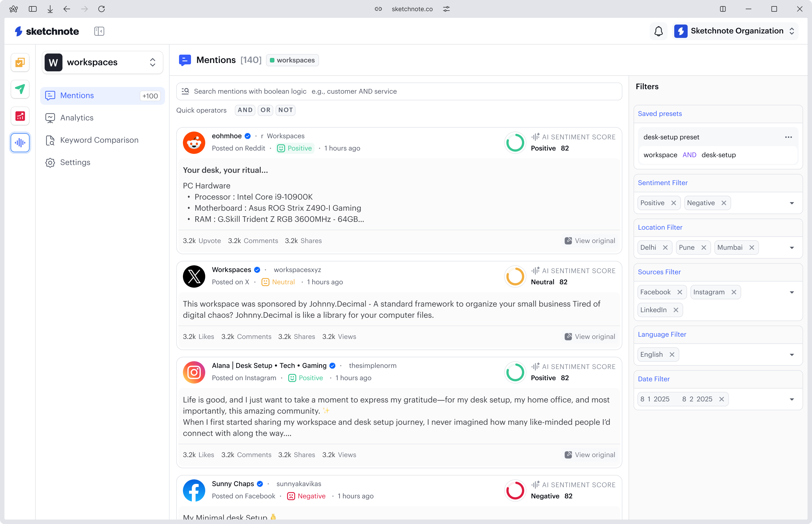View original of the Workspaces X post
812x524 pixels.
click(x=590, y=336)
